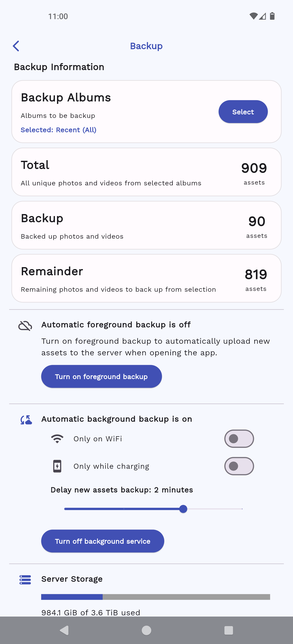The width and height of the screenshot is (293, 644).
Task: Tap the Server Storage stack icon
Action: pos(25,579)
